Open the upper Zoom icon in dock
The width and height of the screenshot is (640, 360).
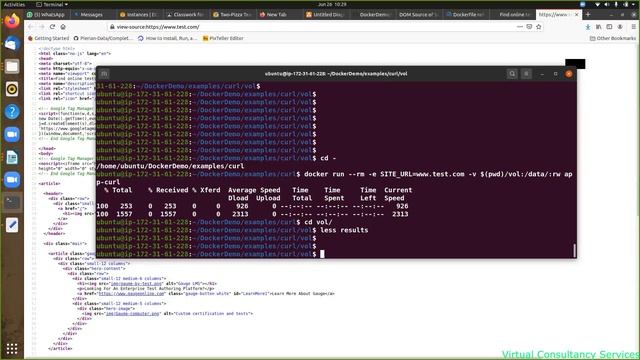(x=12, y=134)
